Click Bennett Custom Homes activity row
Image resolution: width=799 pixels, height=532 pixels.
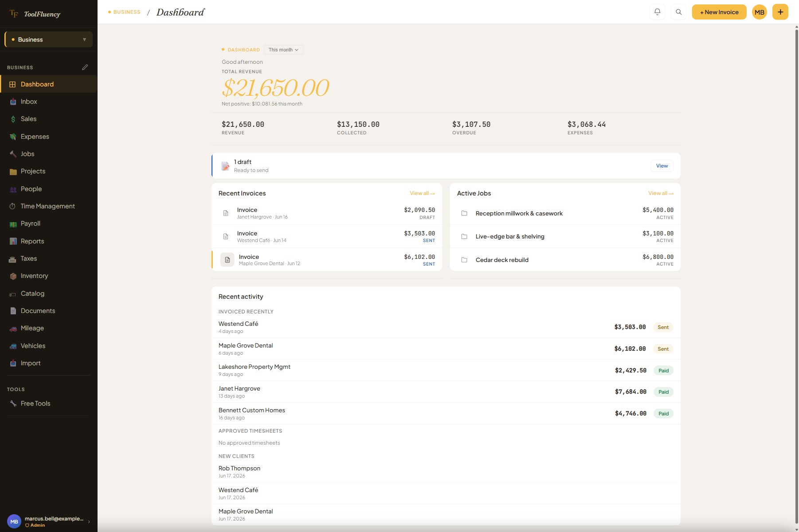coord(446,414)
